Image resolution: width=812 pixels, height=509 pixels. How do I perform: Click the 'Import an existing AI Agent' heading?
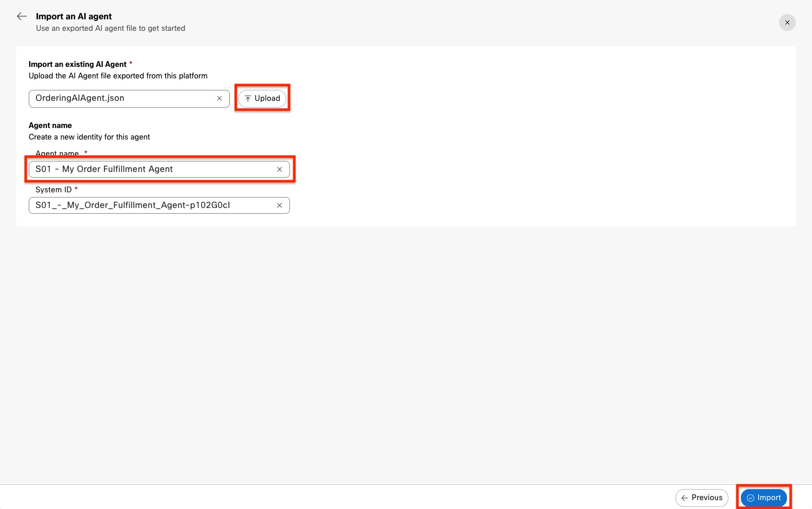click(x=77, y=64)
